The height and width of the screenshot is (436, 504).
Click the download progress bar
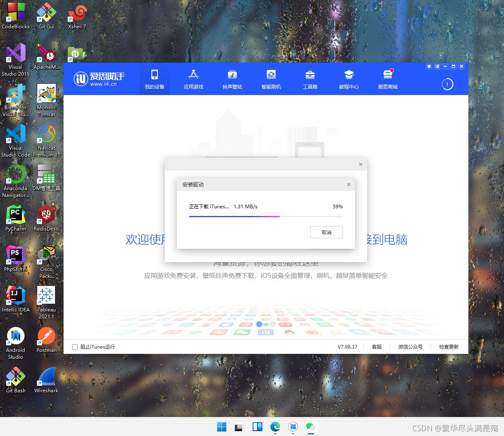coord(266,216)
